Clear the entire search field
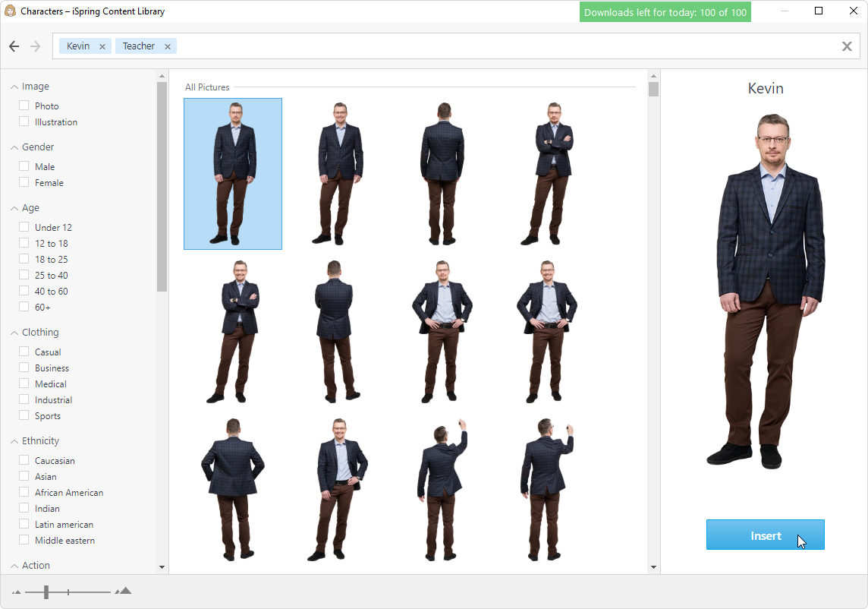 coord(847,46)
